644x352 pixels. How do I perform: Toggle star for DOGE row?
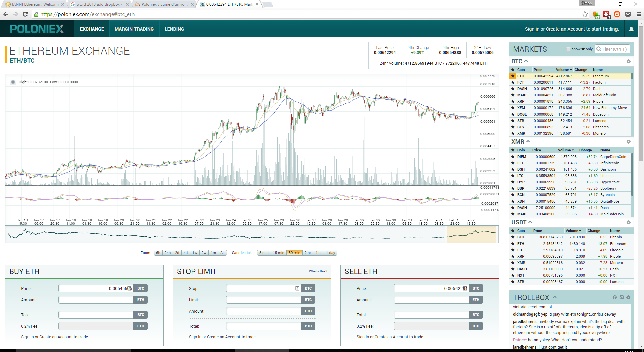pos(513,114)
